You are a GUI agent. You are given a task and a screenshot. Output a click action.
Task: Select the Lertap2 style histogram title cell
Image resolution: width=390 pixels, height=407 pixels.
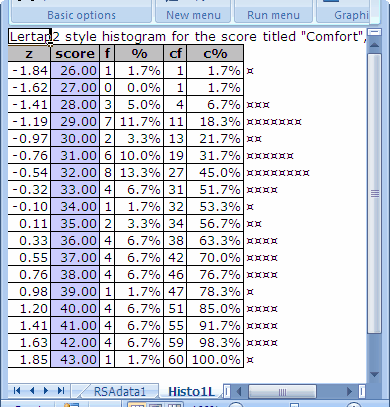pos(29,36)
